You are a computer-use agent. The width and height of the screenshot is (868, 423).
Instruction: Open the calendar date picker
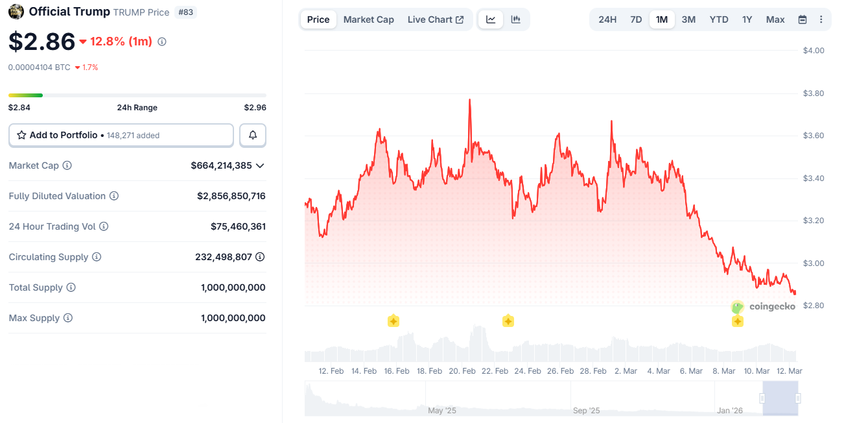[802, 19]
